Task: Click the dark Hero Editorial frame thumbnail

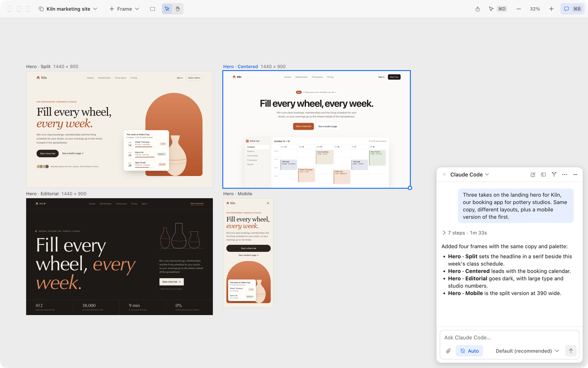Action: 119,256
